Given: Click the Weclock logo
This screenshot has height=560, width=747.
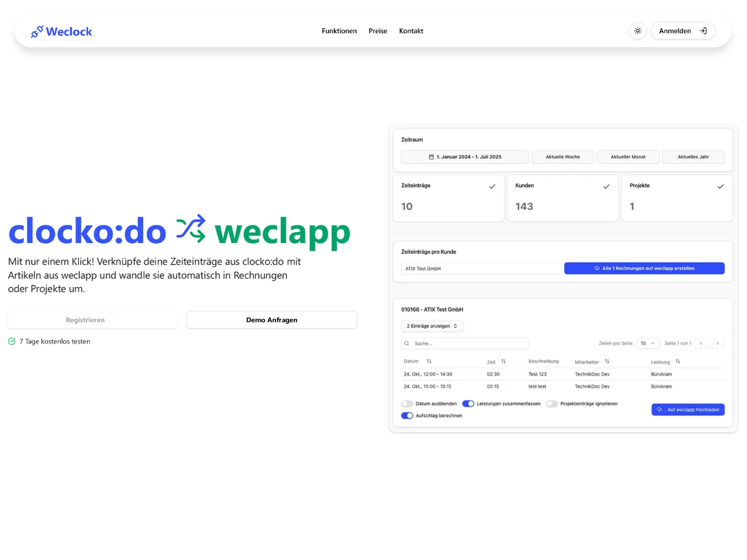Looking at the screenshot, I should 61,31.
